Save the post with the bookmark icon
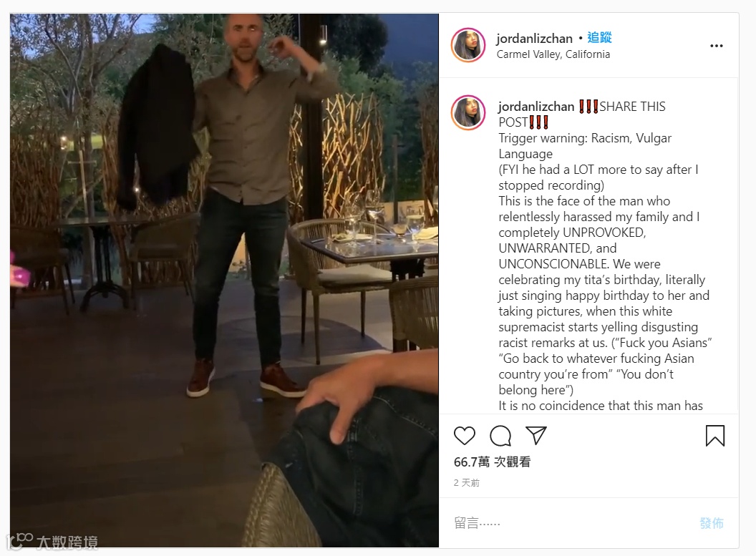756x556 pixels. (715, 436)
